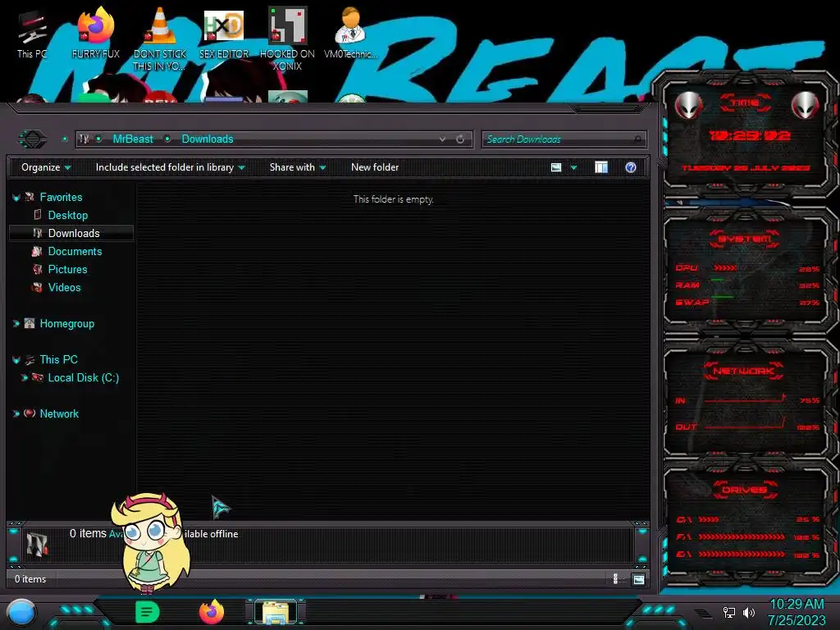The width and height of the screenshot is (840, 630).
Task: Expand the Local Disk (C:) node
Action: point(24,377)
